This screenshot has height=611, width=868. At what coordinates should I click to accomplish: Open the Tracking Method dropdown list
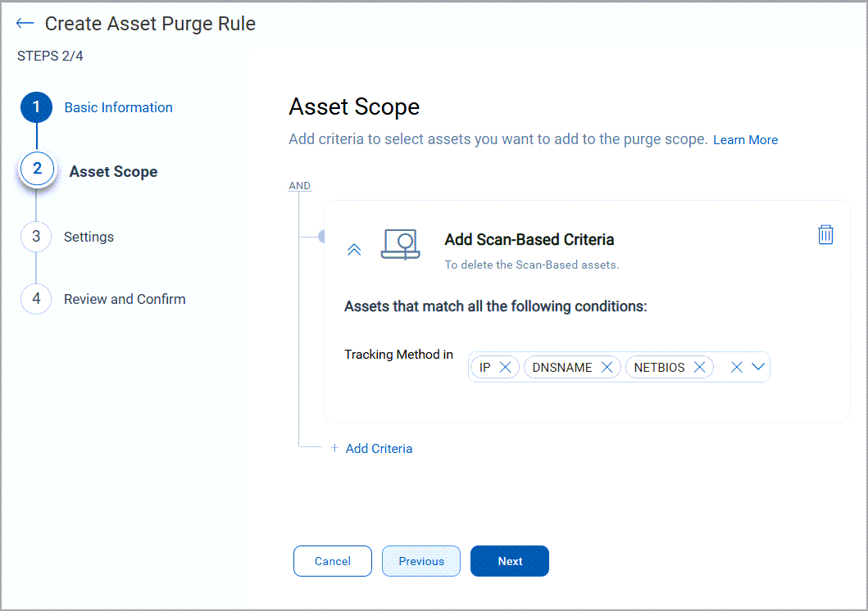758,367
